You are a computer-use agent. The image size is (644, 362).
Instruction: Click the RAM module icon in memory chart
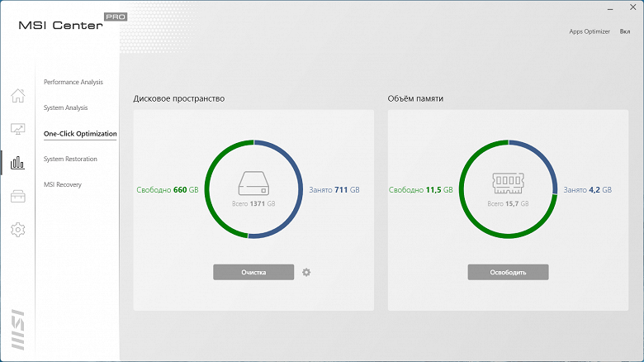pos(508,183)
